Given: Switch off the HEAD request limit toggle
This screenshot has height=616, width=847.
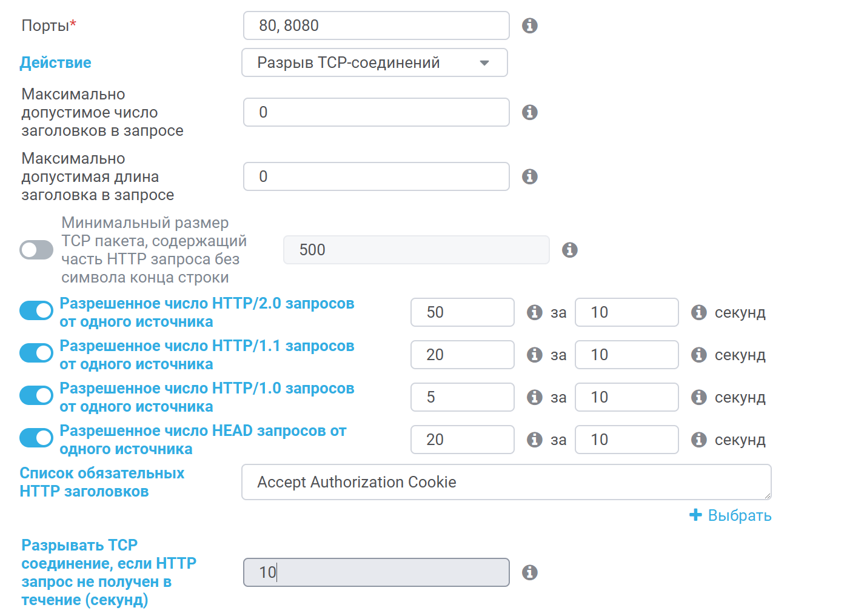Looking at the screenshot, I should [x=36, y=438].
